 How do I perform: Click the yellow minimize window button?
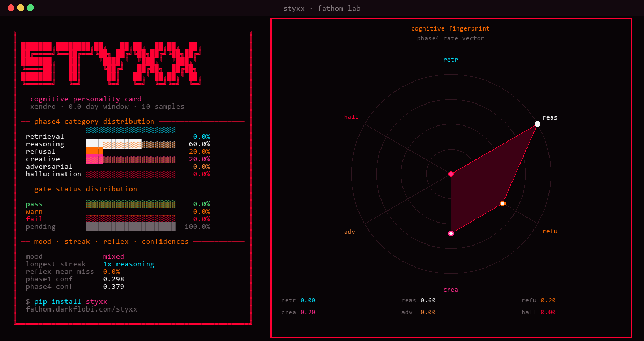point(21,8)
